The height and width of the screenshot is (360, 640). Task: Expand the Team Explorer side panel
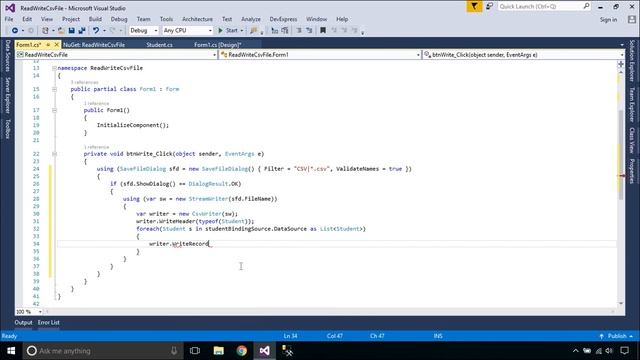click(632, 104)
